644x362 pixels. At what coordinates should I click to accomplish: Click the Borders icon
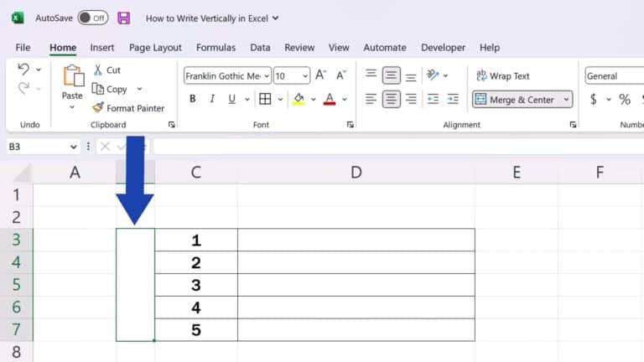click(x=265, y=99)
